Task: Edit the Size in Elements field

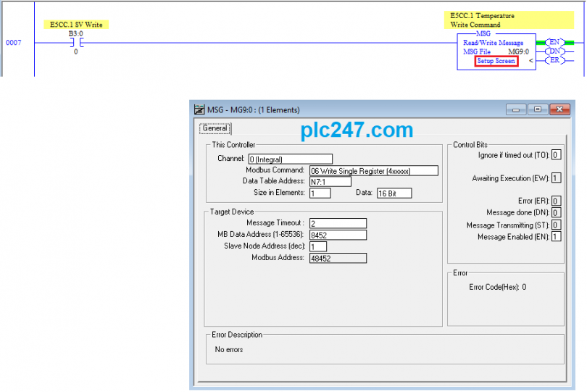Action: (320, 193)
